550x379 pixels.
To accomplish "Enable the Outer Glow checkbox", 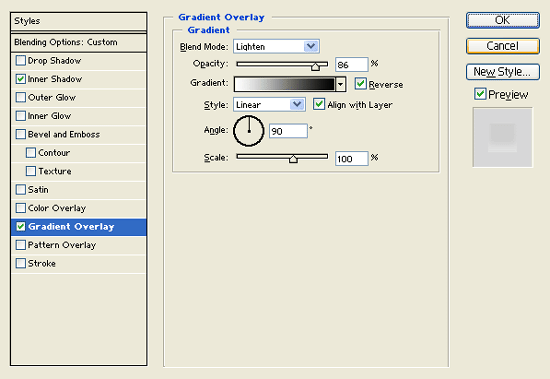I will [x=21, y=97].
